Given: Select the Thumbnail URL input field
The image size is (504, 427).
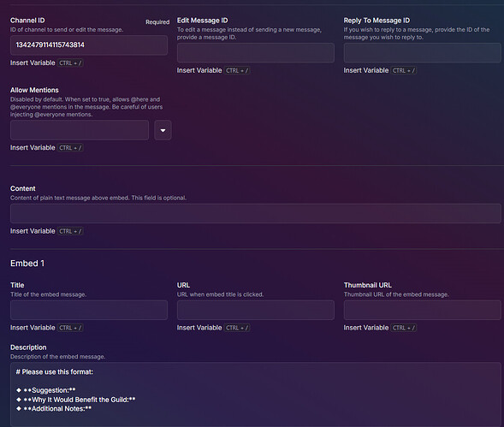Looking at the screenshot, I should click(422, 310).
